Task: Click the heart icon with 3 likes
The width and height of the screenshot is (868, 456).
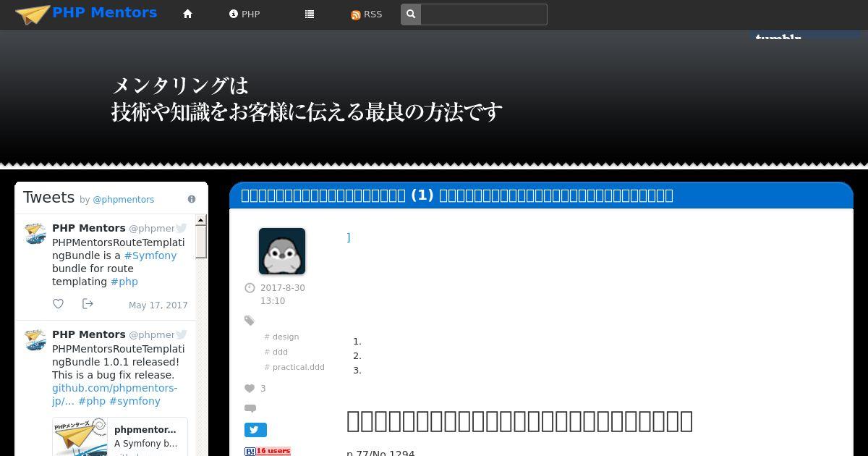Action: click(x=250, y=389)
